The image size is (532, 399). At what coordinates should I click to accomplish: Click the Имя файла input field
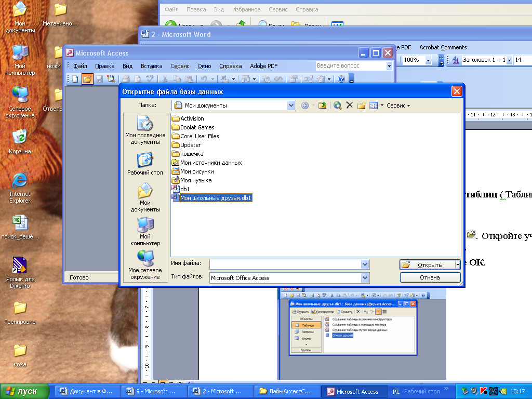[x=285, y=264]
